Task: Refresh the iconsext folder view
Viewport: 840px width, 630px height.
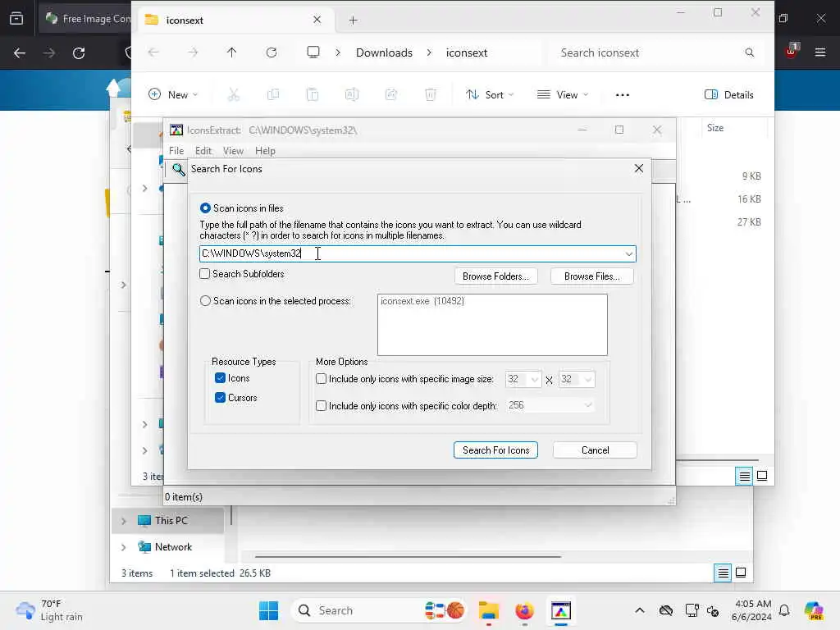Action: 272,52
